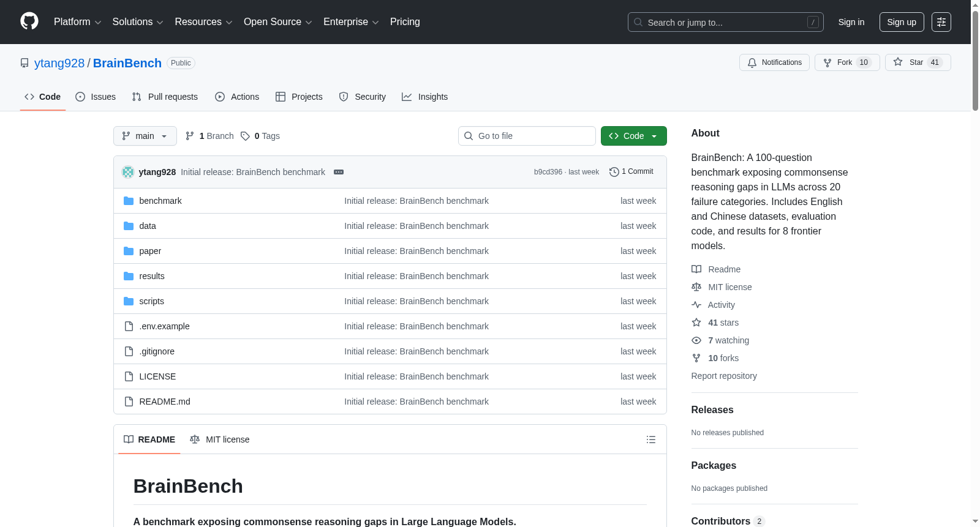Switch to the Insights tab
Screen dimensions: 980x527
point(425,97)
